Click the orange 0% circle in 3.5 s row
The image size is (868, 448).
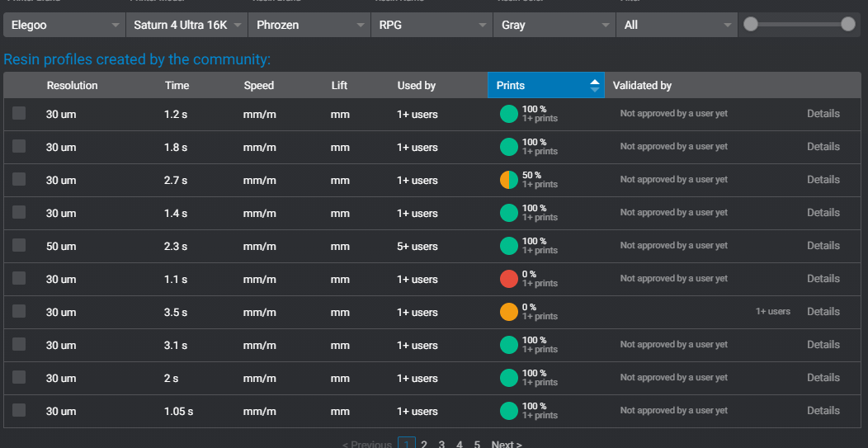tap(509, 312)
